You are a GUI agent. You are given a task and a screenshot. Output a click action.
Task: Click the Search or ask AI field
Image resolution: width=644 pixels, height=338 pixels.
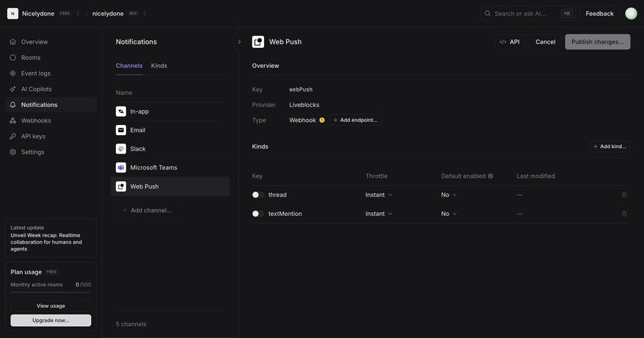(x=528, y=14)
